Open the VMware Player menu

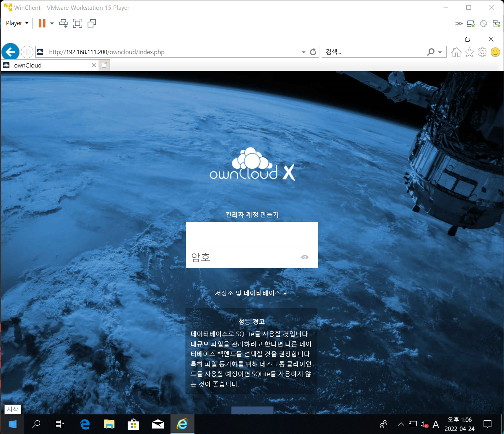click(x=17, y=23)
